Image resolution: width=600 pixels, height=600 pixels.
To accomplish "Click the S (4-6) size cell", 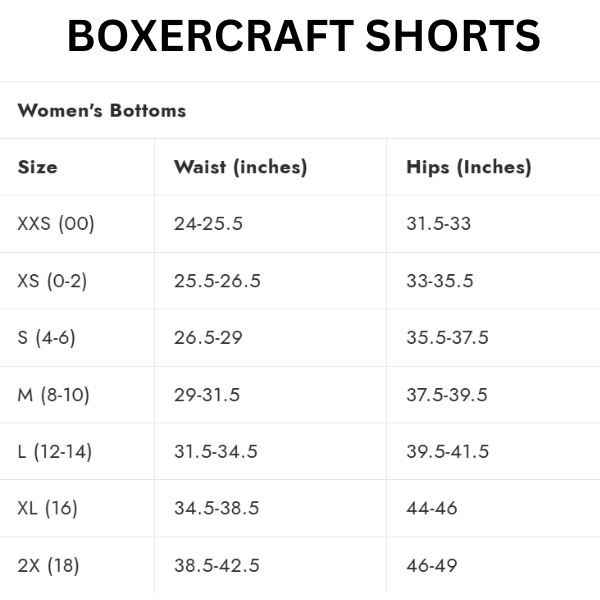I will (x=46, y=338).
